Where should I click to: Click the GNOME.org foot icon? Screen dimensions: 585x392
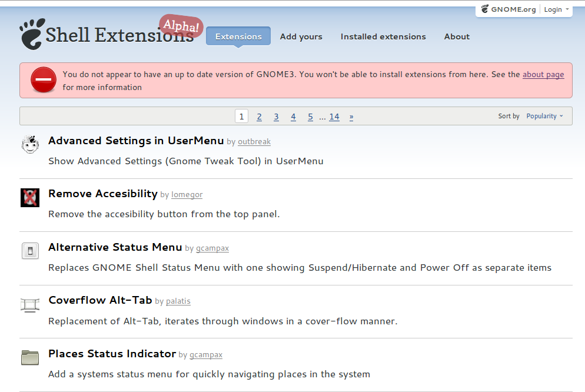tap(484, 9)
